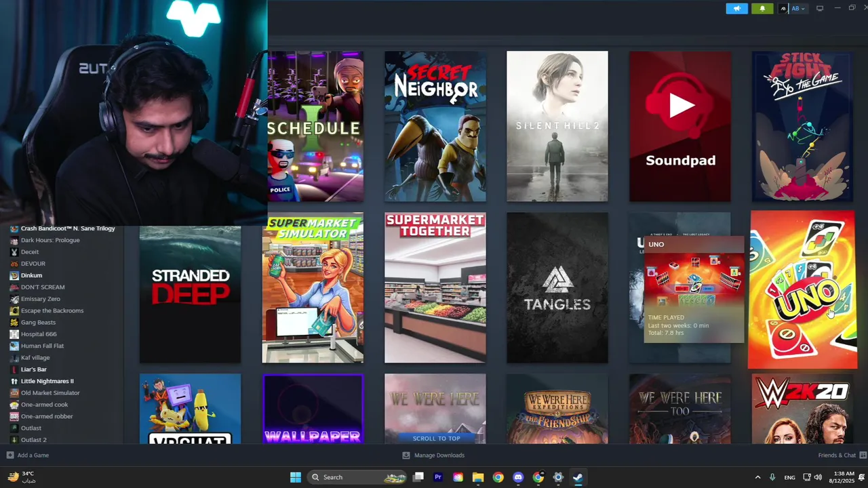This screenshot has height=488, width=868.
Task: Click the Steam taskbar icon
Action: point(578,477)
